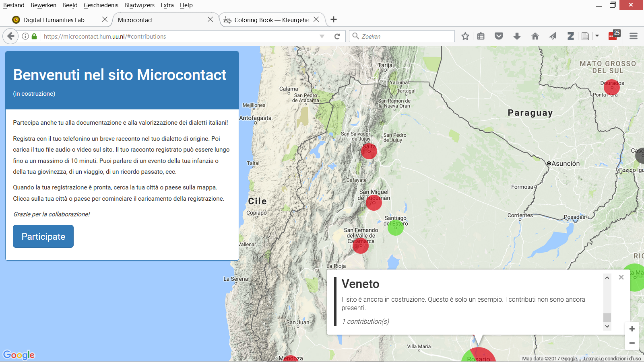
Task: Click the Posadas city label
Action: [x=575, y=217]
